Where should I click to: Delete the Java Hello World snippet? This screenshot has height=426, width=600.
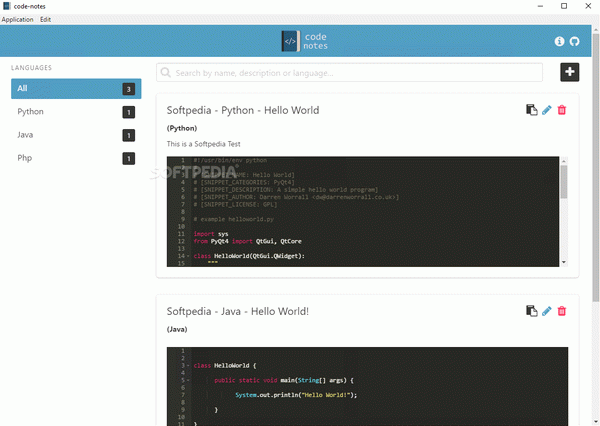(561, 311)
